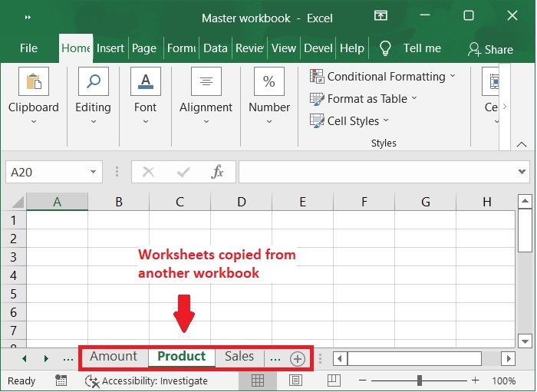The height and width of the screenshot is (392, 537).
Task: Expand the formula bar
Action: [522, 172]
